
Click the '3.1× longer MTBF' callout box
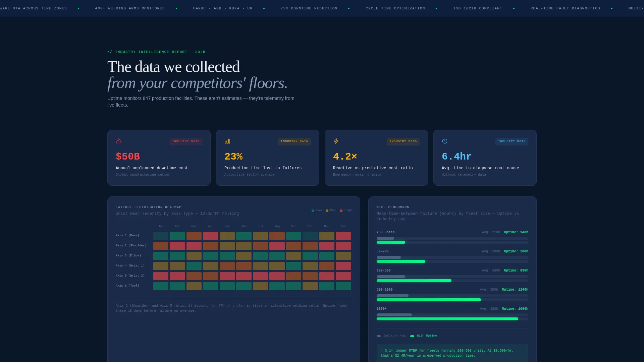pos(452,353)
